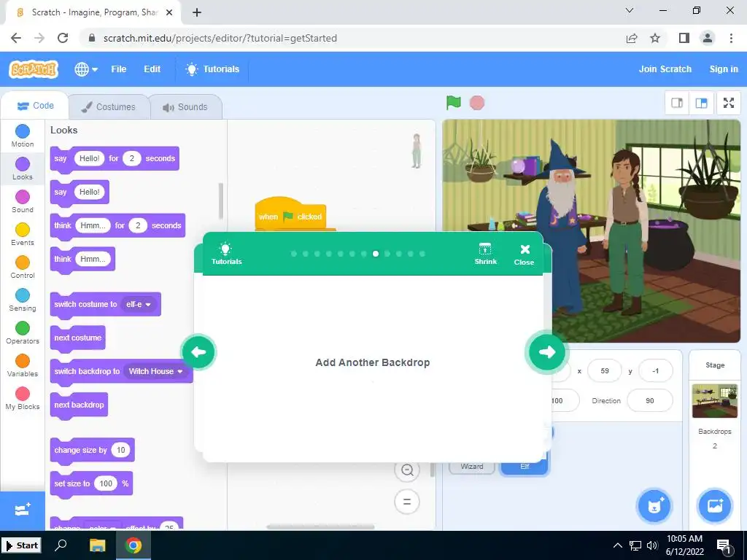The width and height of the screenshot is (747, 560).
Task: Click the Choose a Backdrop button
Action: [x=715, y=506]
